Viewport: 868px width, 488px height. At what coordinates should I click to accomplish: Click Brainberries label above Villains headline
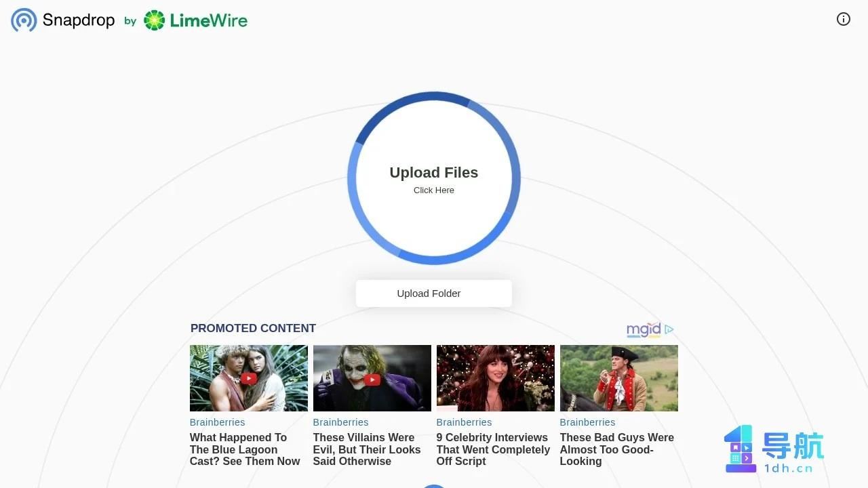click(341, 422)
